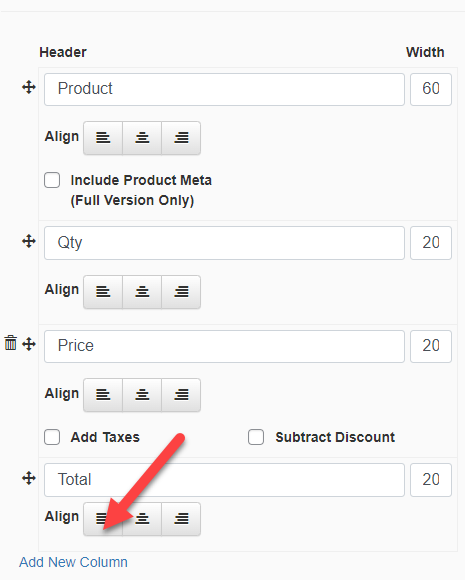The width and height of the screenshot is (465, 580).
Task: Center-align the Price column
Action: pos(142,395)
